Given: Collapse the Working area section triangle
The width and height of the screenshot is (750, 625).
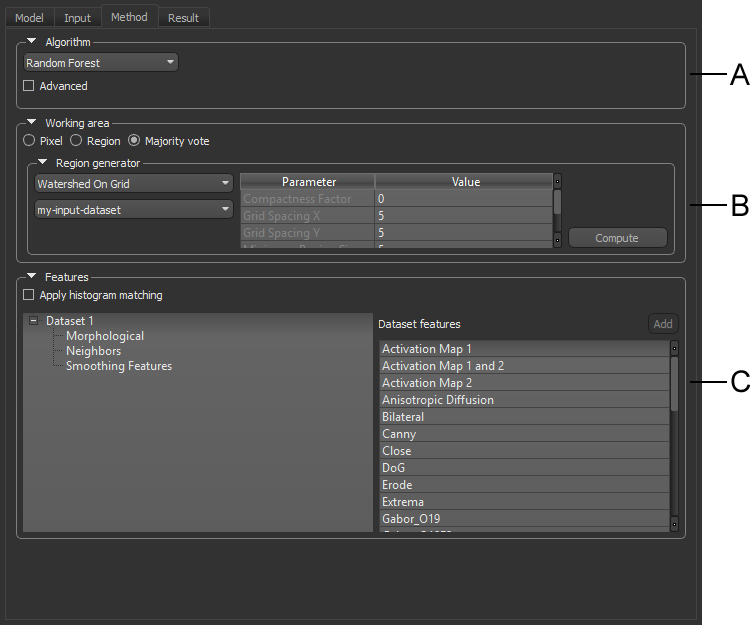Looking at the screenshot, I should (x=32, y=123).
